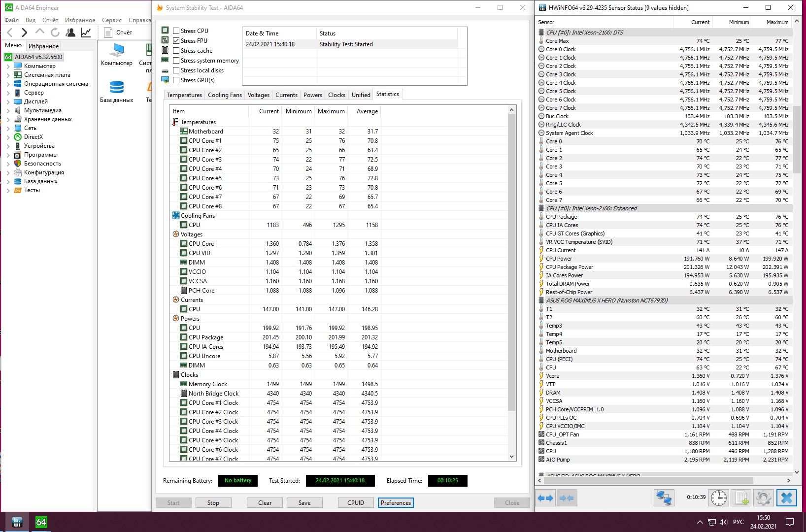Screen dimensions: 806x532
Task: Click the Sensor column header in HWiNFO
Action: pyautogui.click(x=604, y=22)
